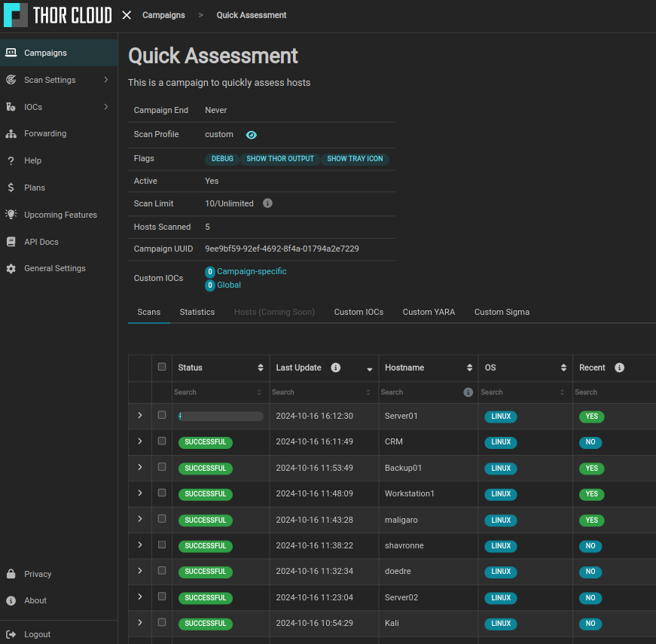
Task: Tick the checkbox for the CRM row
Action: pyautogui.click(x=162, y=441)
